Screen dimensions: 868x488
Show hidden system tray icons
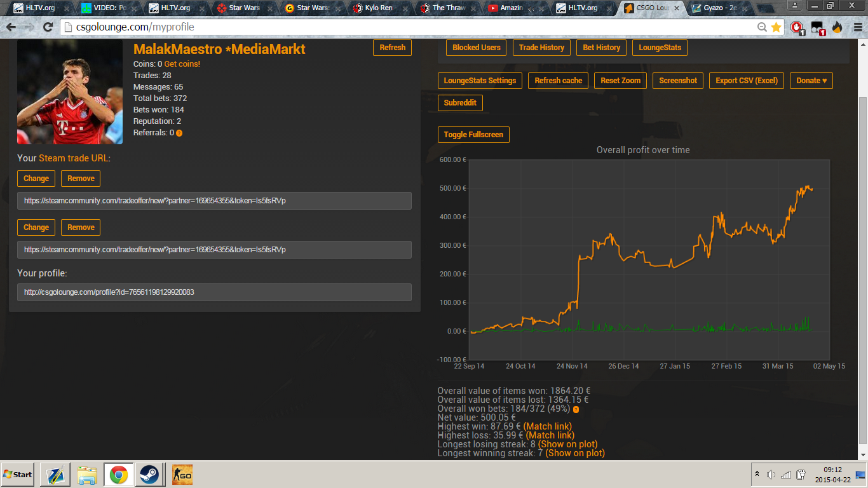[757, 474]
